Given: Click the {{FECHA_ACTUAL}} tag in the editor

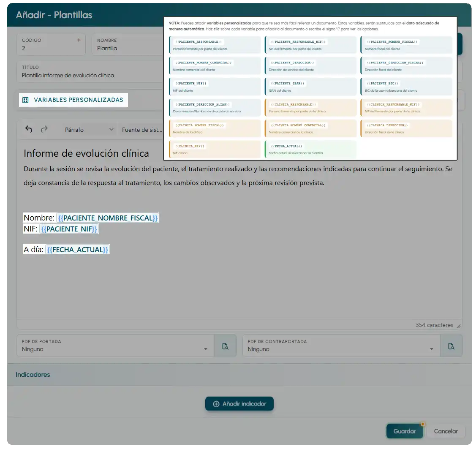Looking at the screenshot, I should coord(77,250).
